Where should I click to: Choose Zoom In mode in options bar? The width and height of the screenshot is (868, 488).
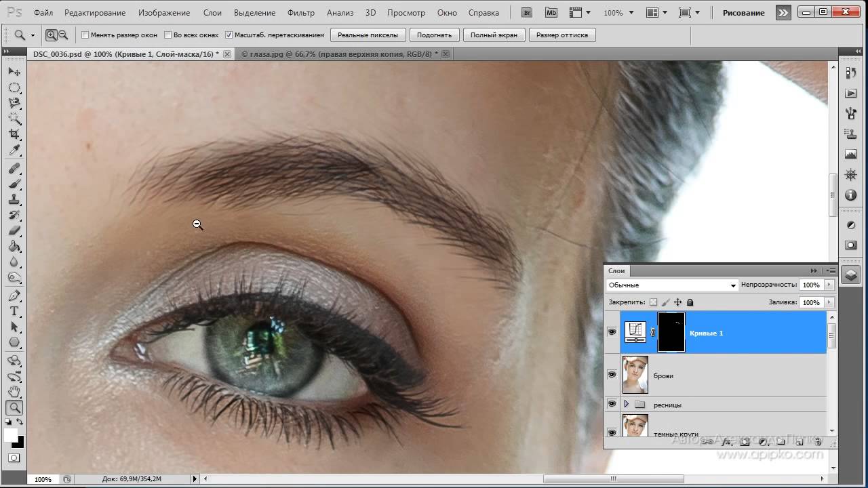pyautogui.click(x=51, y=35)
